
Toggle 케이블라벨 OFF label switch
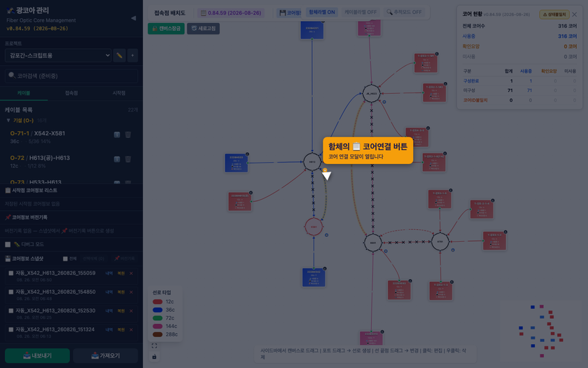point(360,13)
